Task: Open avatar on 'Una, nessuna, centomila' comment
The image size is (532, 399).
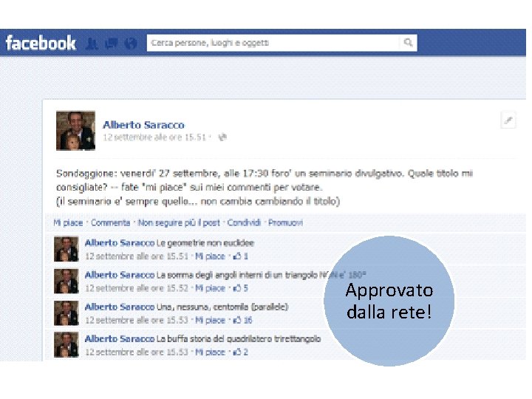Action: coord(66,313)
